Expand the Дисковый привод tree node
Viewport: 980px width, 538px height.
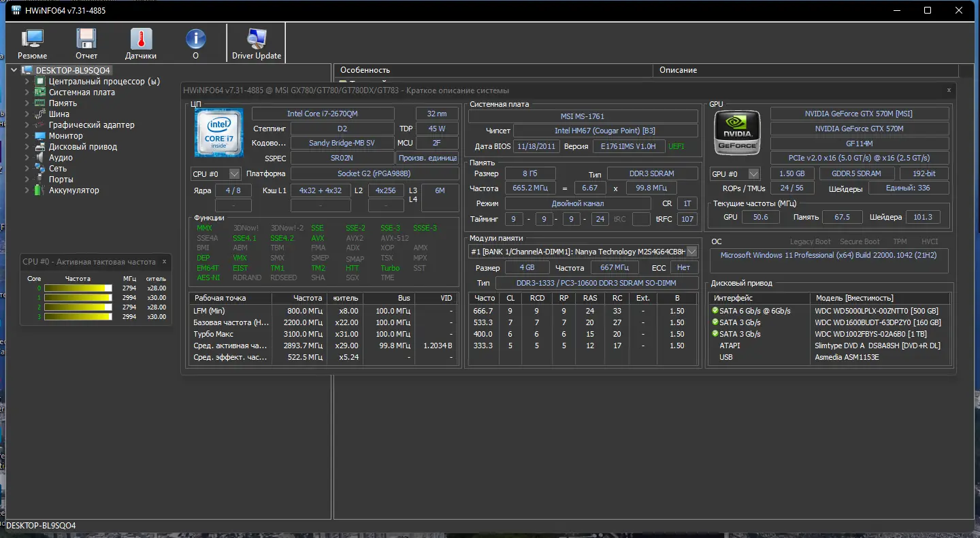[x=27, y=146]
